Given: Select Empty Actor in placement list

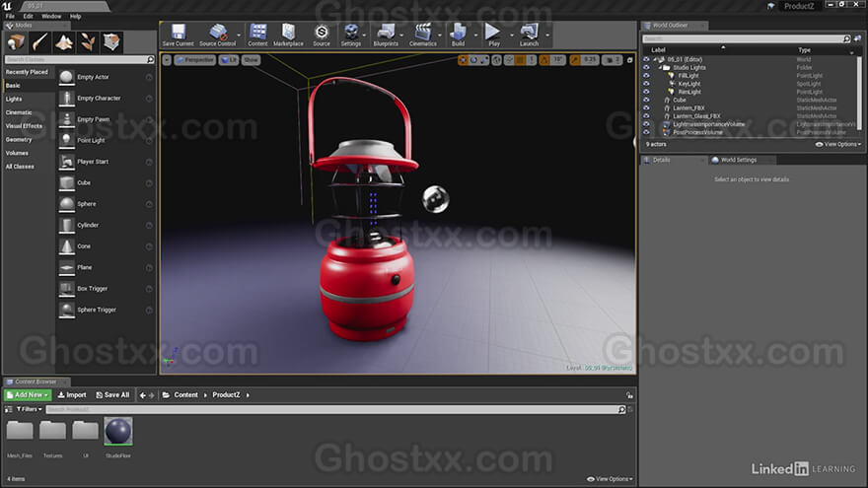Looking at the screenshot, I should [106, 77].
